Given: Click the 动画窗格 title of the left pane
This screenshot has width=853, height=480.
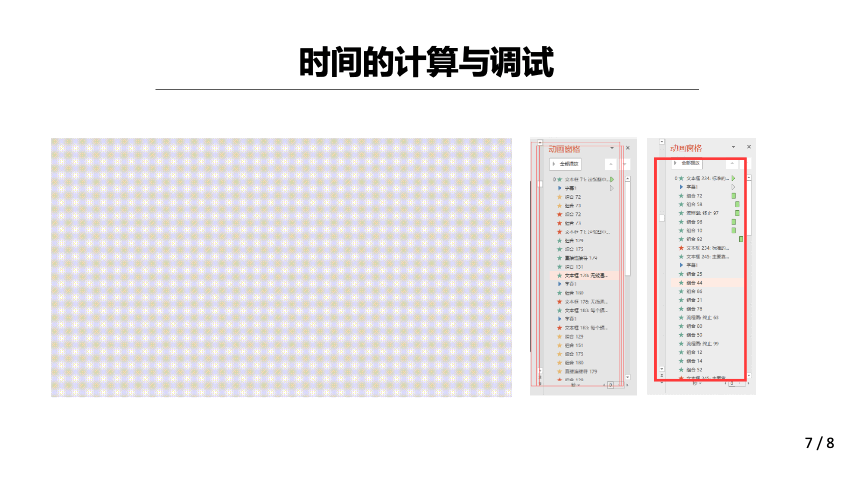Looking at the screenshot, I should pyautogui.click(x=564, y=149).
